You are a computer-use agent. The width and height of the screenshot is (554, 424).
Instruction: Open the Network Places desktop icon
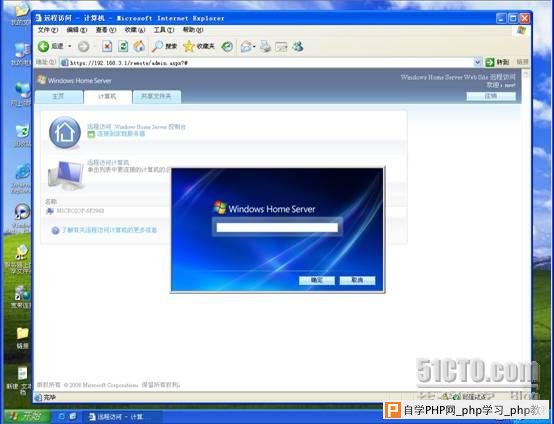pyautogui.click(x=23, y=94)
